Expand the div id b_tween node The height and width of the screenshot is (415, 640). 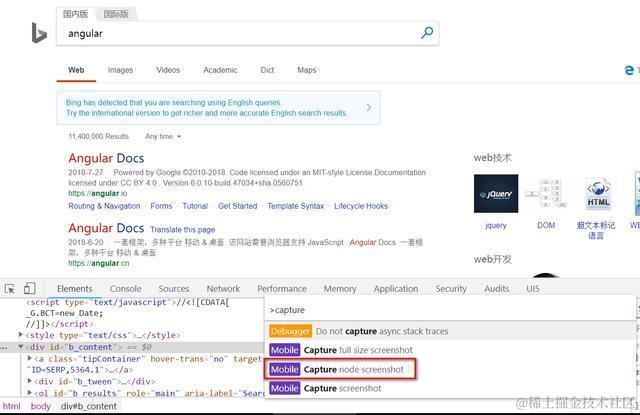point(29,381)
